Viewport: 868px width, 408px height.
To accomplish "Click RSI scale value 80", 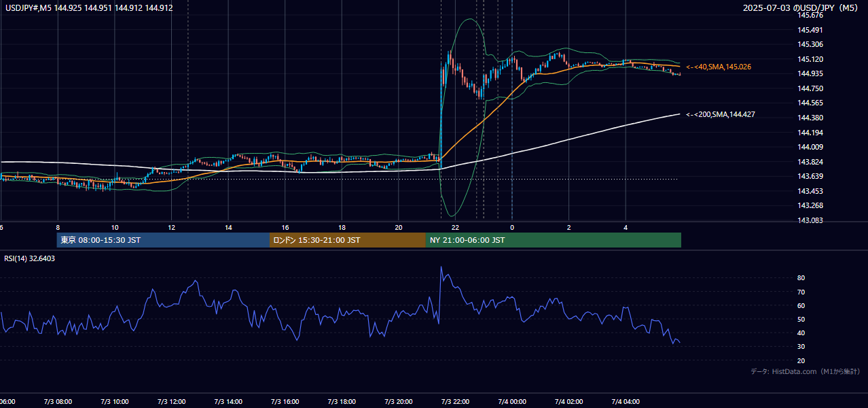I will (x=801, y=278).
